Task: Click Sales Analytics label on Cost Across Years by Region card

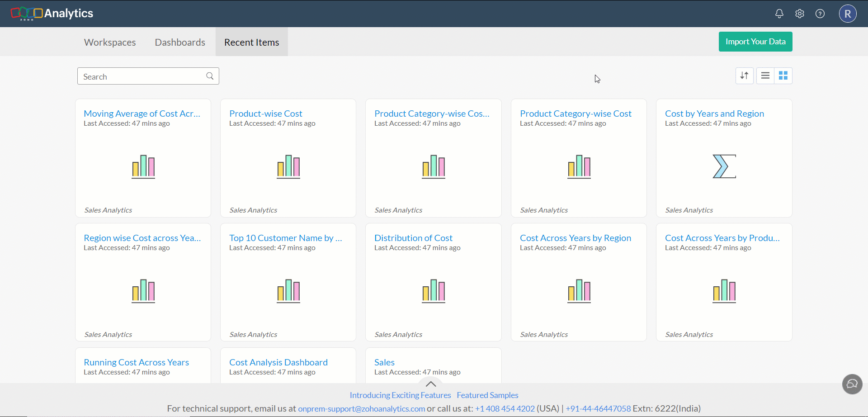Action: [544, 334]
